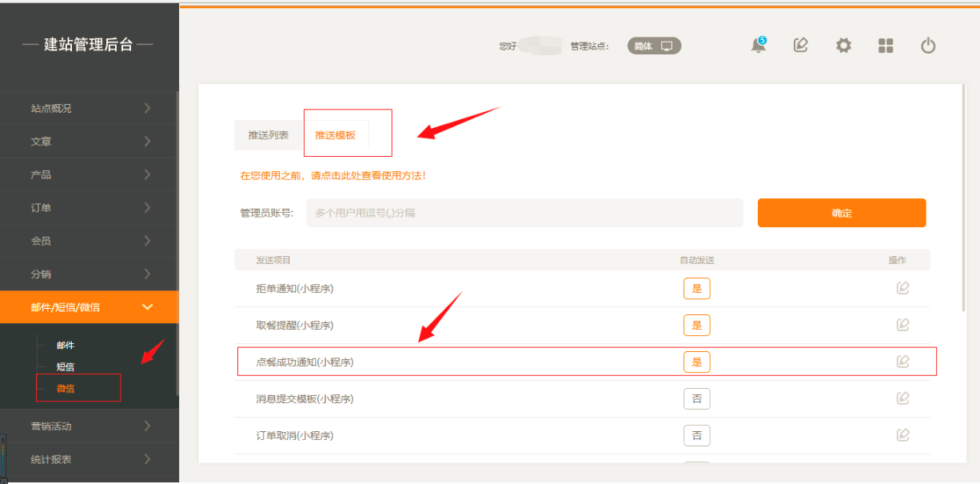Edit the 取餐提醒(小程序) template
This screenshot has height=484, width=980.
click(x=902, y=325)
